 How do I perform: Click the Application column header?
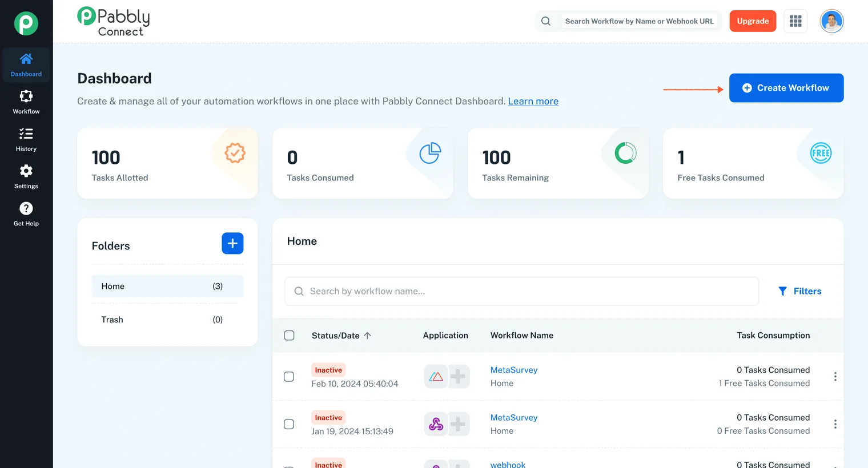click(445, 336)
